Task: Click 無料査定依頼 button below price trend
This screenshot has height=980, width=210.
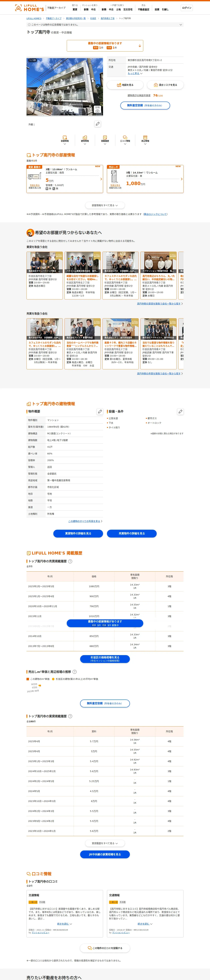Action: point(105,703)
